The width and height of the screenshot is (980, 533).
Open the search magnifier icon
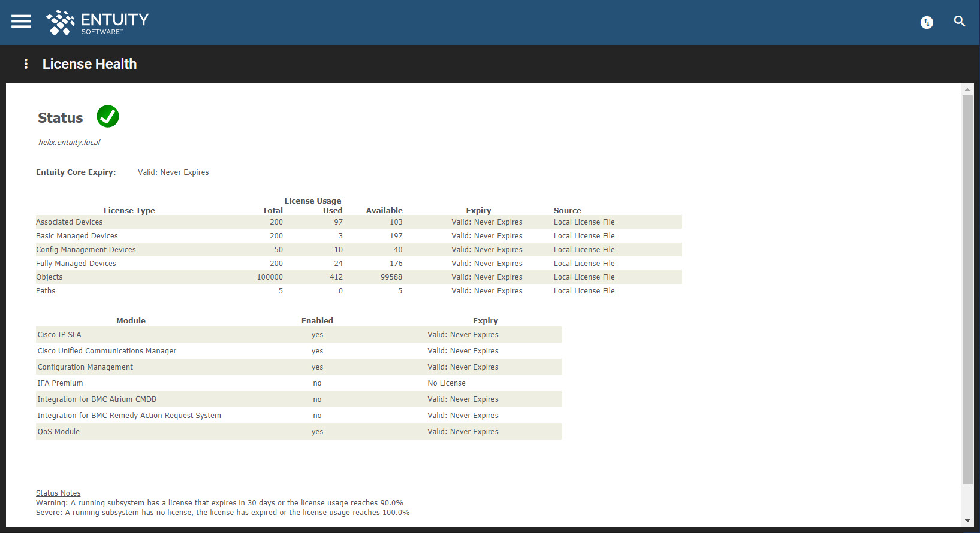pos(960,22)
